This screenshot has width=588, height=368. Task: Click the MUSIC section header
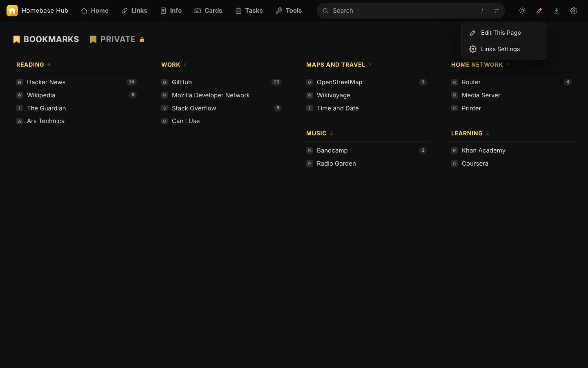316,133
